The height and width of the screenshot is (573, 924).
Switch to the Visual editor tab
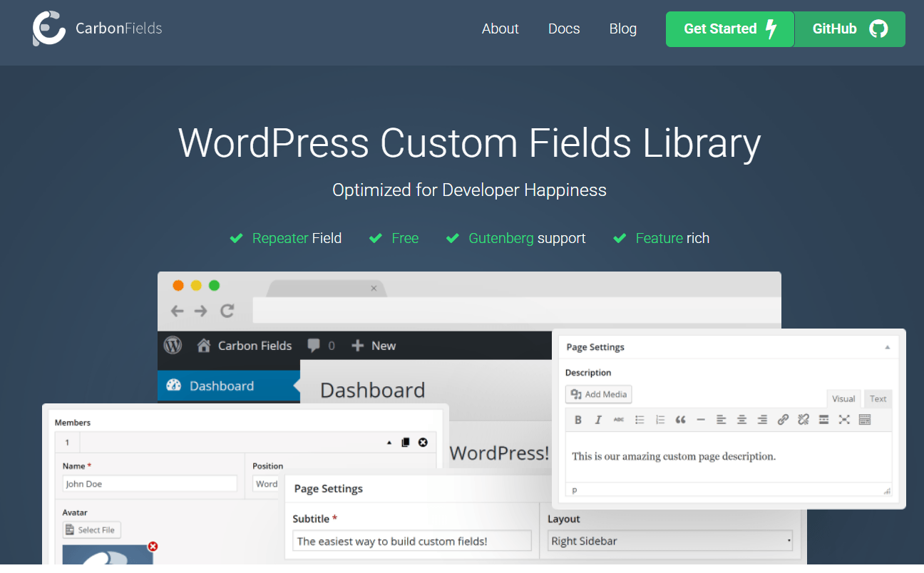pos(843,399)
